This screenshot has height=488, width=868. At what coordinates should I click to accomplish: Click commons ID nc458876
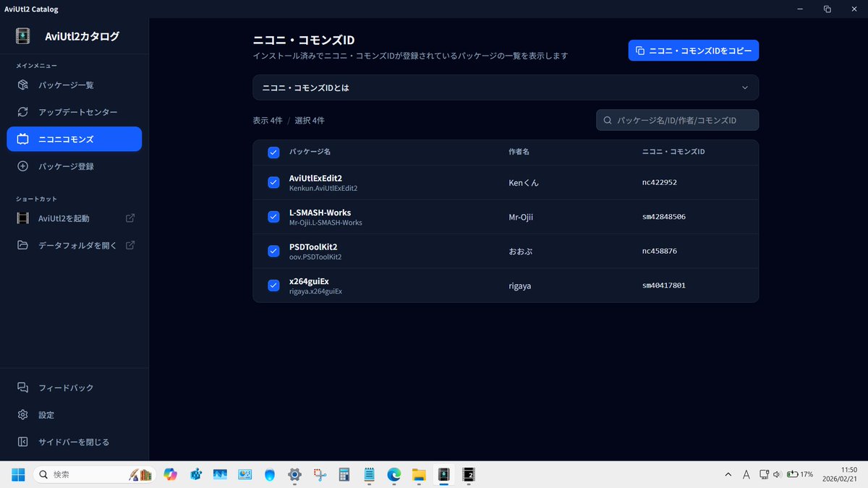pyautogui.click(x=660, y=251)
